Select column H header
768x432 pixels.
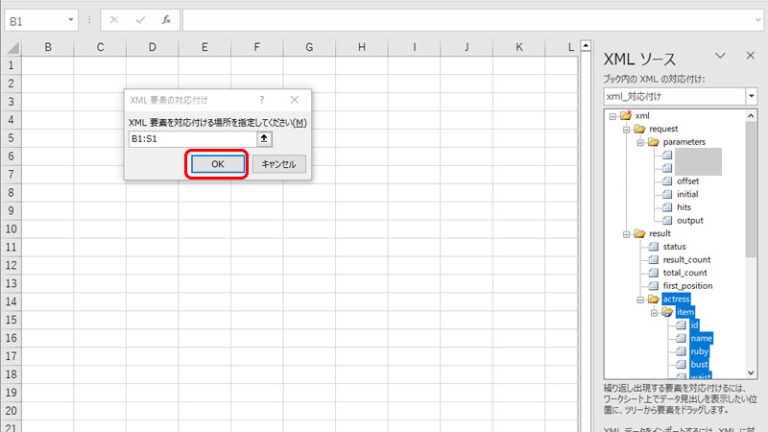click(361, 47)
